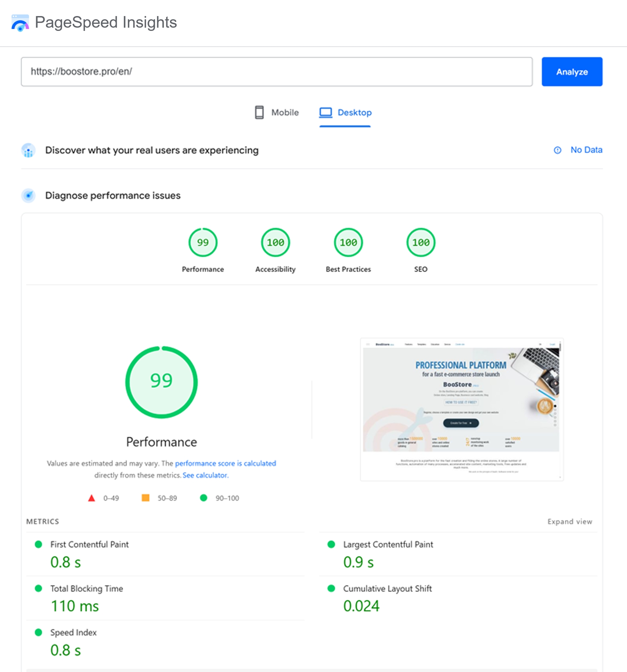The image size is (627, 672).
Task: Open the BooStore page screenshot thumbnail
Action: tap(461, 409)
